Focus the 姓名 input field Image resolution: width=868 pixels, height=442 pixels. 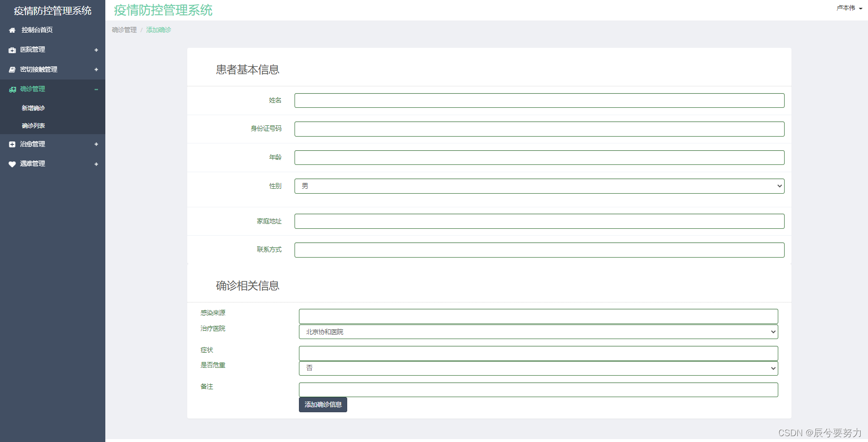pos(539,100)
